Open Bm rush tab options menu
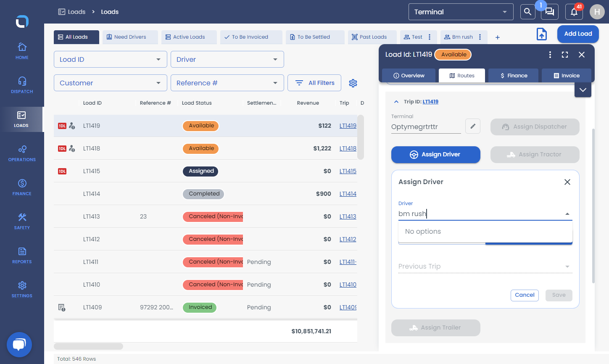This screenshot has height=364, width=609. coord(480,37)
